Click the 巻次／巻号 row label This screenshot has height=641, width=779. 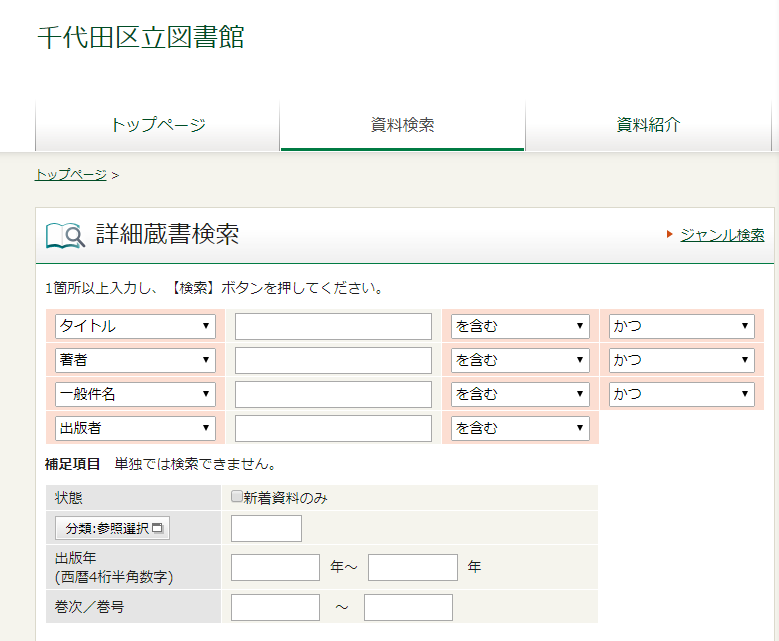pos(89,607)
